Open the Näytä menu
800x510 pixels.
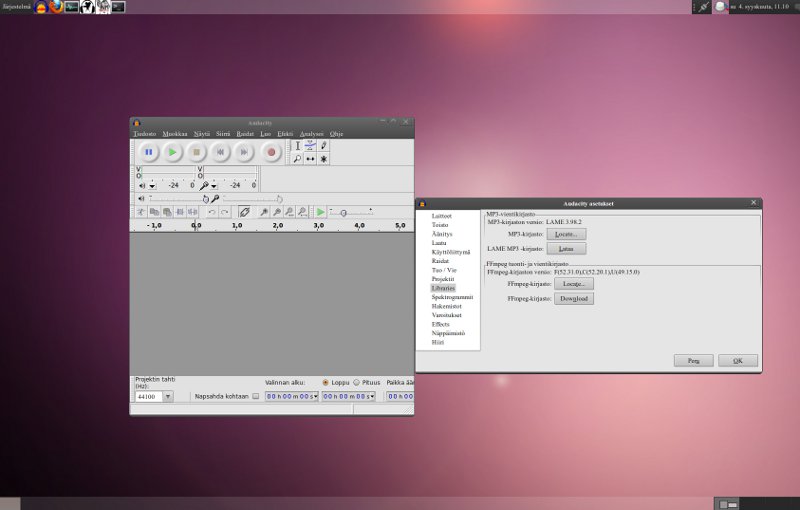click(202, 134)
